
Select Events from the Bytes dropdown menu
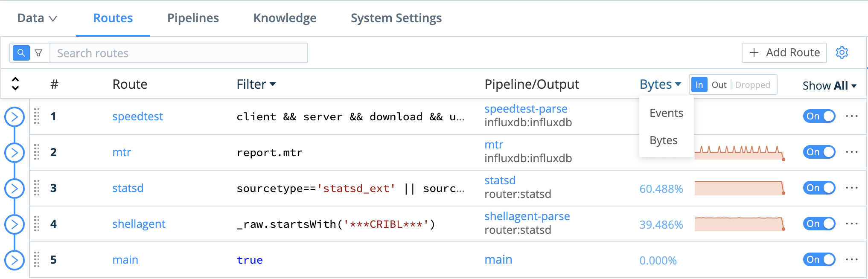[x=666, y=113]
